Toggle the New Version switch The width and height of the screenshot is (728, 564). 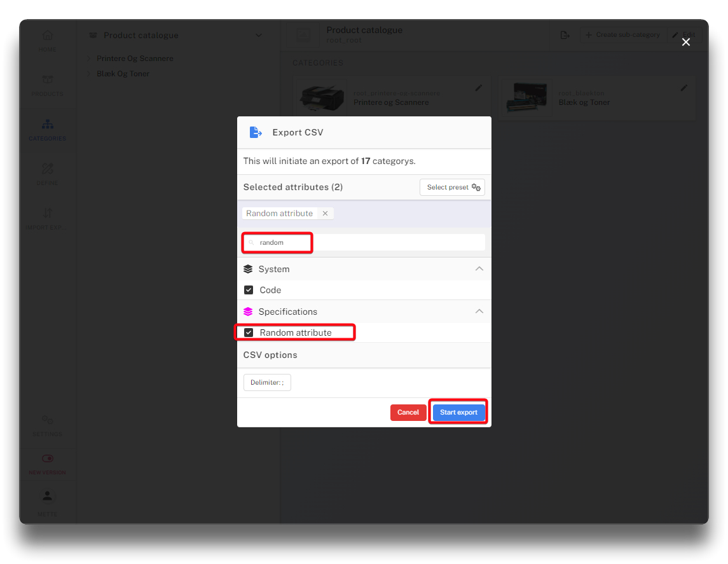[x=48, y=458]
